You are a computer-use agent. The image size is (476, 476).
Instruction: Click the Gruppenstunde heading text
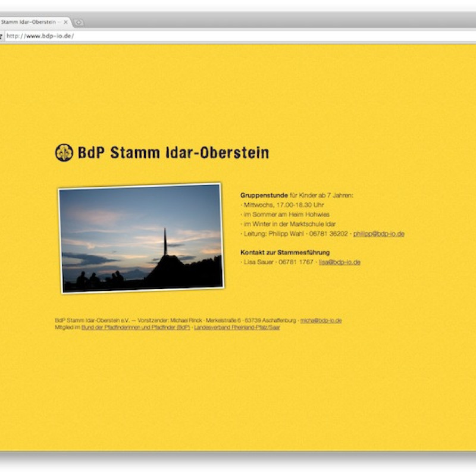pyautogui.click(x=264, y=195)
